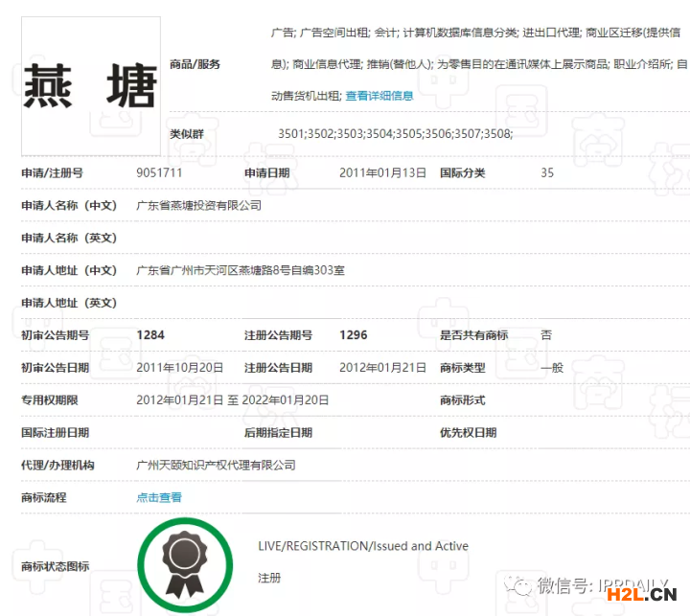The width and height of the screenshot is (690, 616).
Task: Click the WeChat logo icon at bottom
Action: [520, 583]
